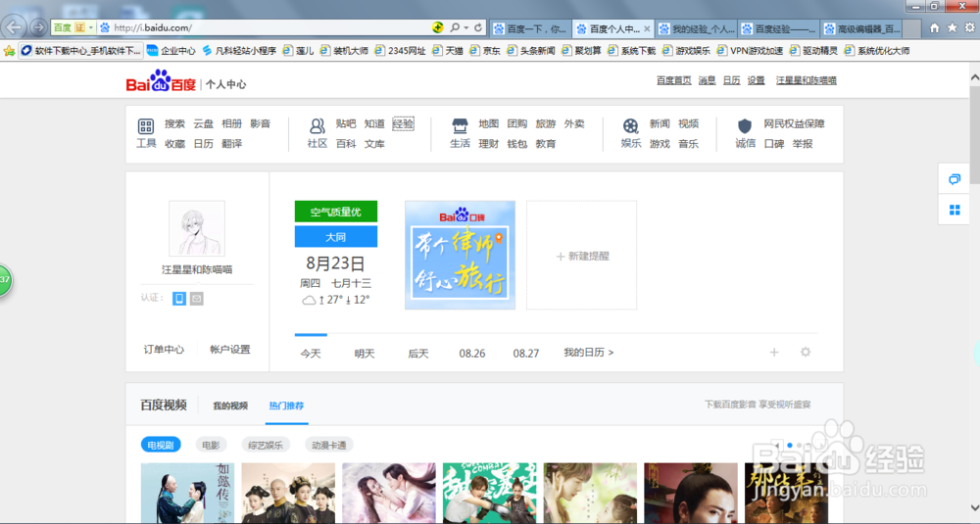
Task: Click the 娱乐 film reel icon
Action: [630, 126]
